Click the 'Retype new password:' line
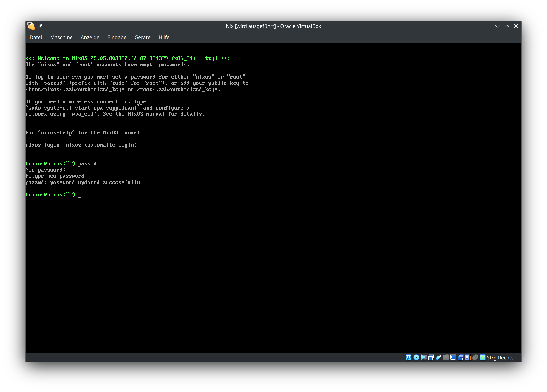 (x=56, y=176)
